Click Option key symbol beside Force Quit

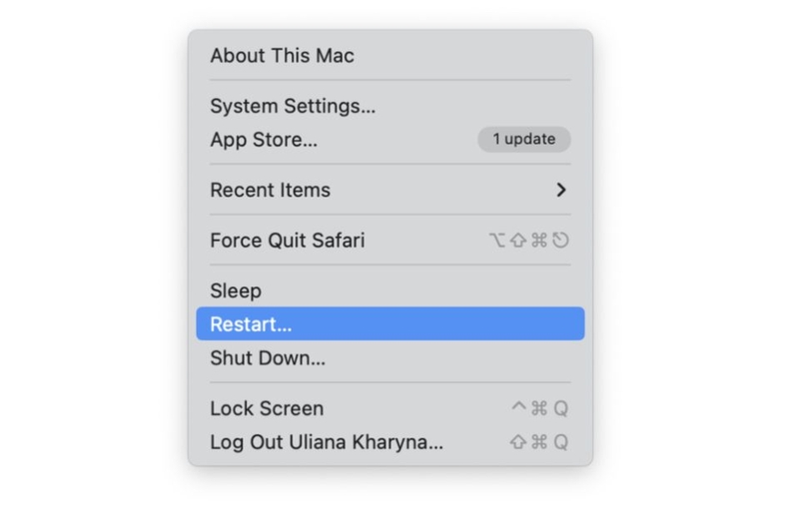click(x=497, y=241)
